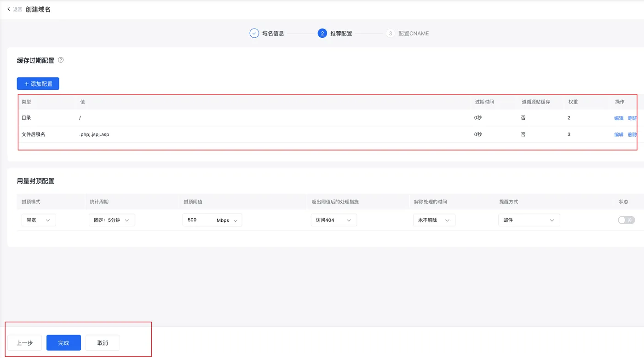Open the 固定：5分钟 period dropdown

coord(112,220)
